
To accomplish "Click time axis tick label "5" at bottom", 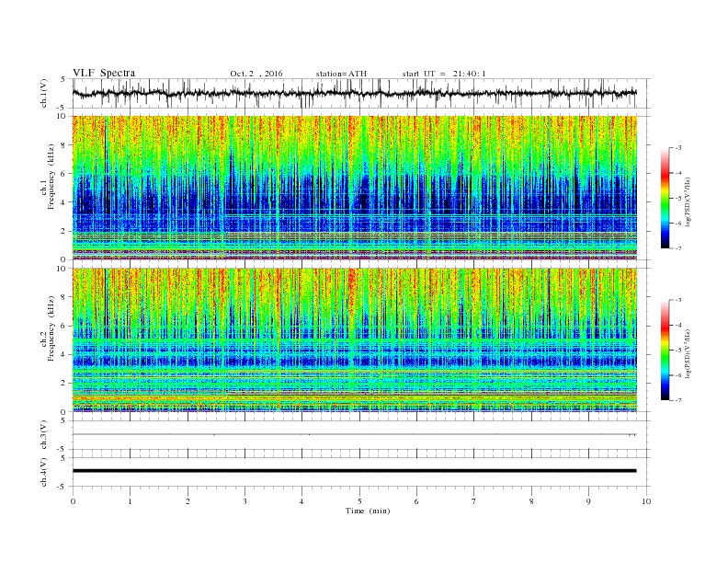I will pyautogui.click(x=359, y=501).
